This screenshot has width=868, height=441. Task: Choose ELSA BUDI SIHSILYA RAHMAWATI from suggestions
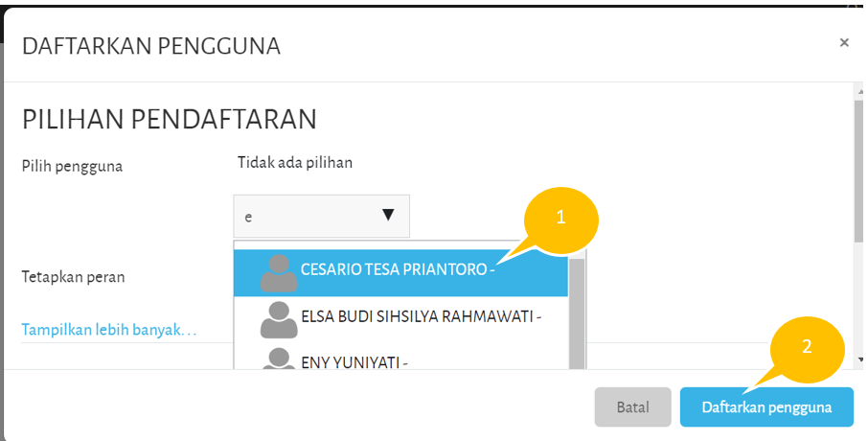tap(422, 314)
